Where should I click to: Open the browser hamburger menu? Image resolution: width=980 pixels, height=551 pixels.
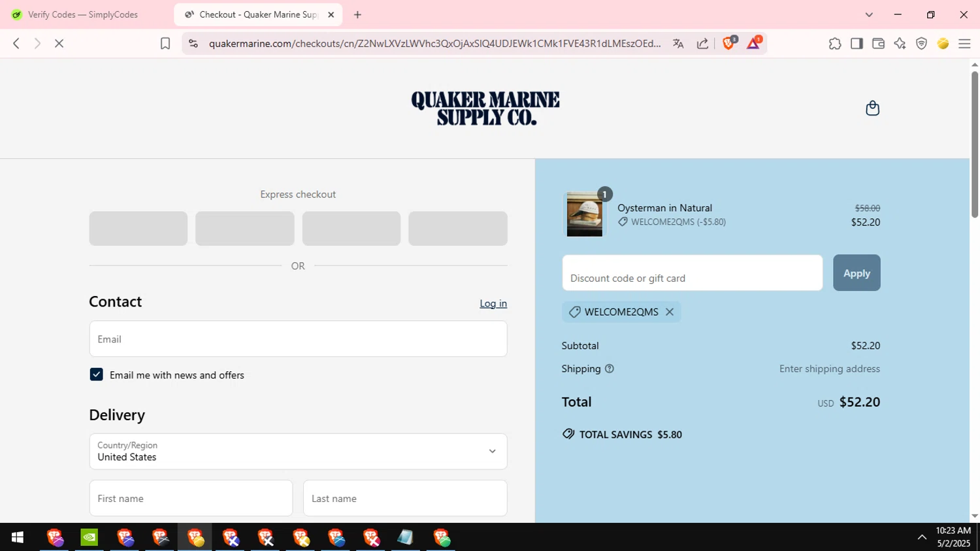(964, 43)
